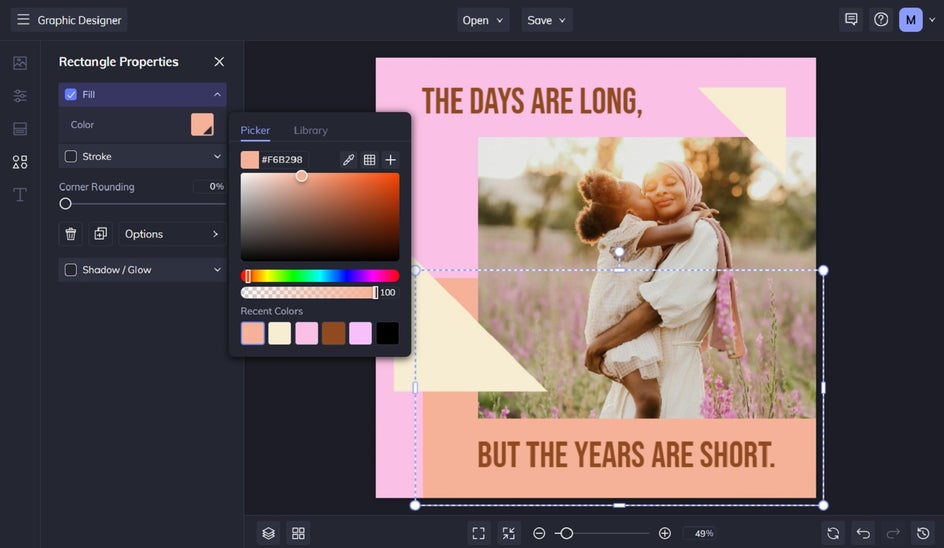The height and width of the screenshot is (548, 944).
Task: Expand the account dropdown arrow
Action: pos(932,20)
